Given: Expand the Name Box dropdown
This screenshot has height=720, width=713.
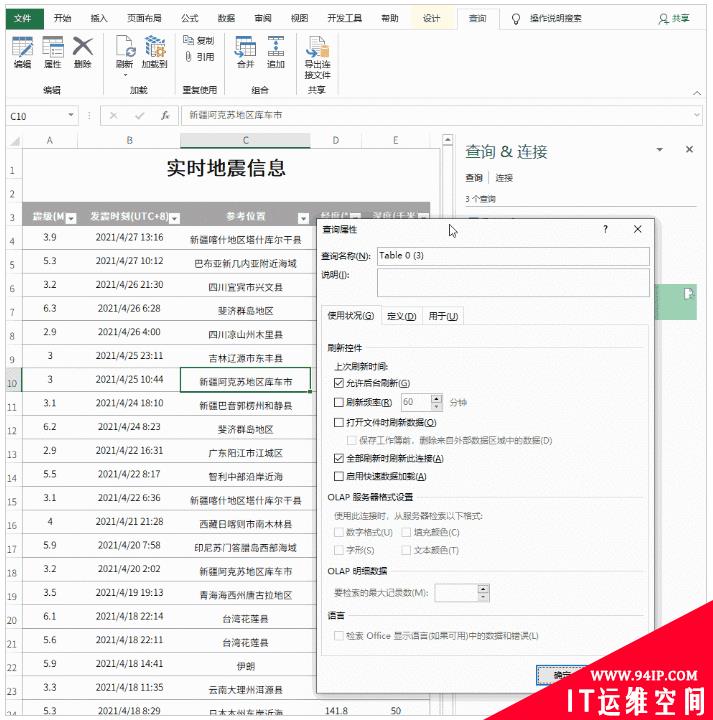Looking at the screenshot, I should [x=71, y=115].
